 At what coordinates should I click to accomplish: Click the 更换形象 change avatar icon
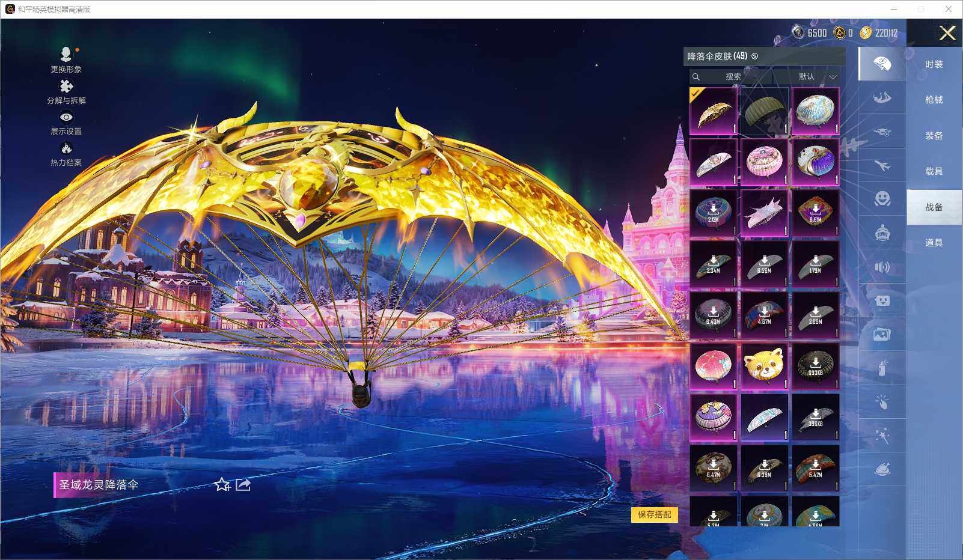coord(66,55)
